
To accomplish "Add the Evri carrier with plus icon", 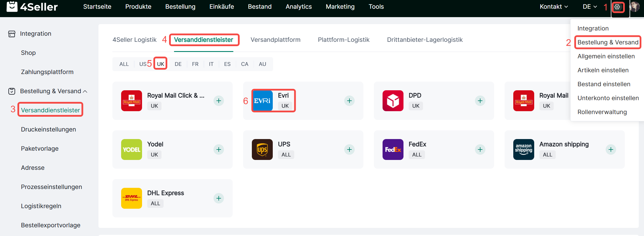I will pyautogui.click(x=349, y=101).
